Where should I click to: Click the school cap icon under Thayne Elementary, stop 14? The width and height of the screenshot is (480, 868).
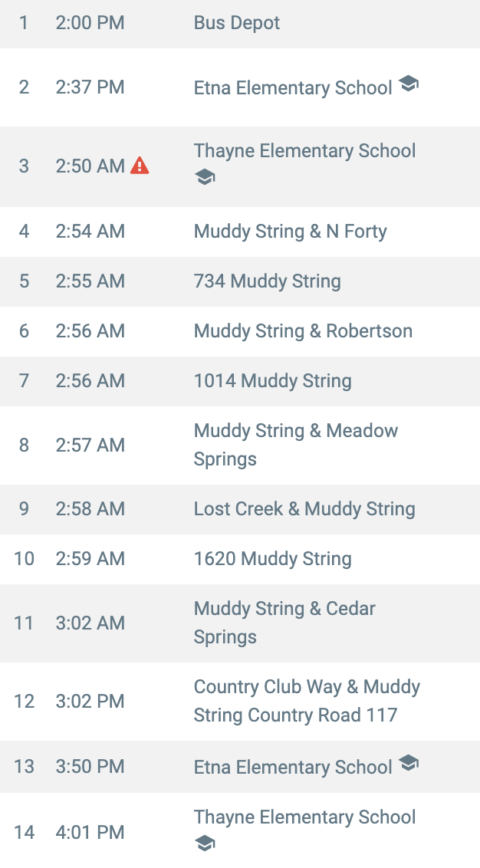[204, 844]
